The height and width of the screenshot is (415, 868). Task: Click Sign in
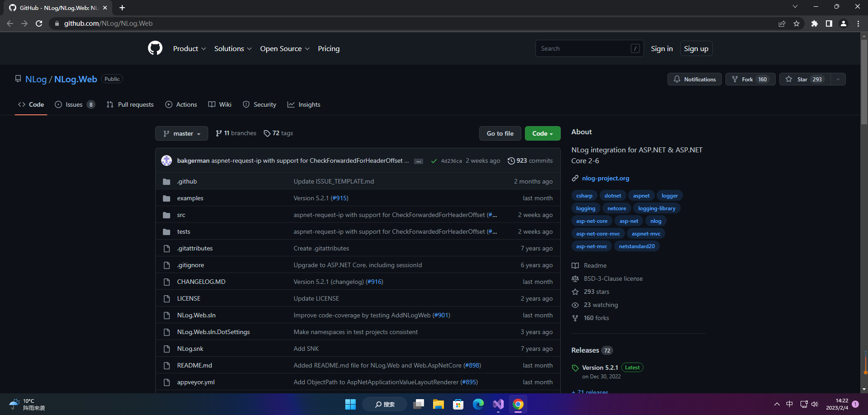662,48
